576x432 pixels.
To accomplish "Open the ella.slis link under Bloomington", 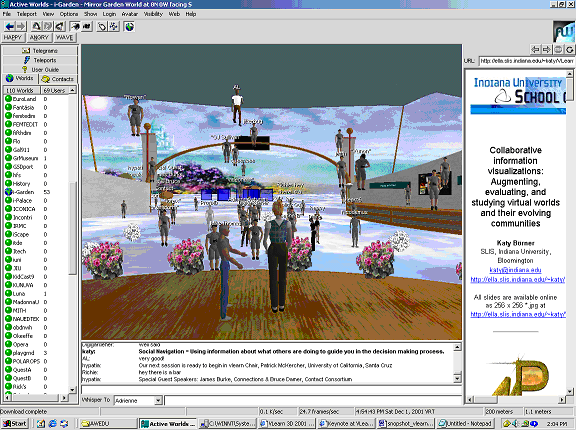I will coord(518,280).
